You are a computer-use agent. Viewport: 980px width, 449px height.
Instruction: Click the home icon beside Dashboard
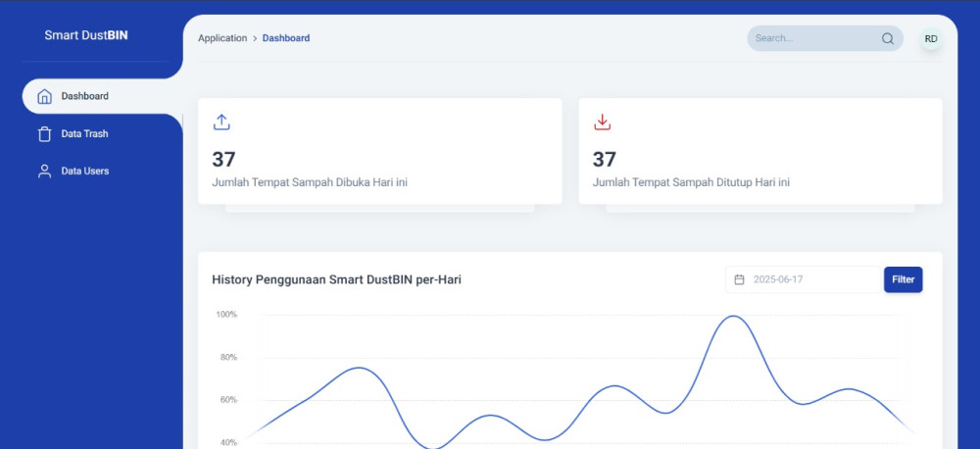coord(44,96)
